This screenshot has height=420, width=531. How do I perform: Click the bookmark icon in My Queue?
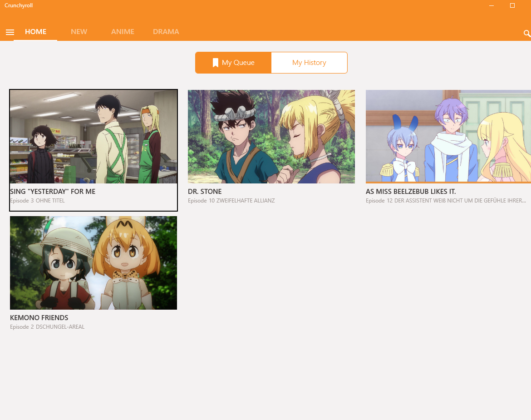coord(215,63)
